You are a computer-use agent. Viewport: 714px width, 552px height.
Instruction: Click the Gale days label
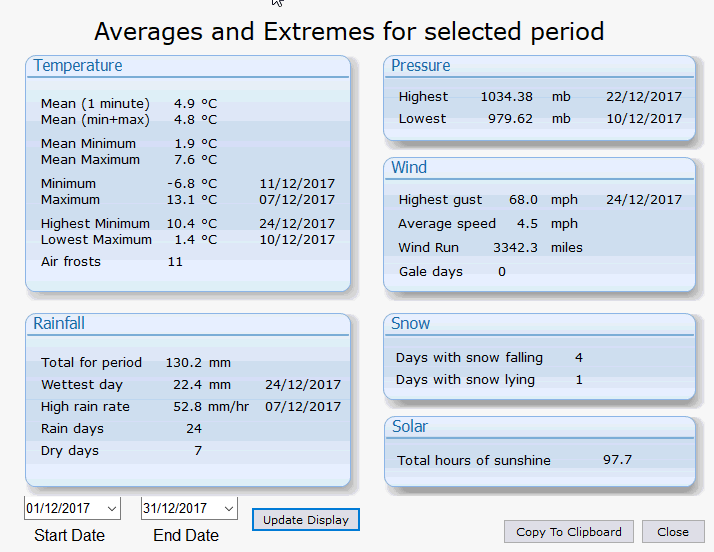click(431, 271)
